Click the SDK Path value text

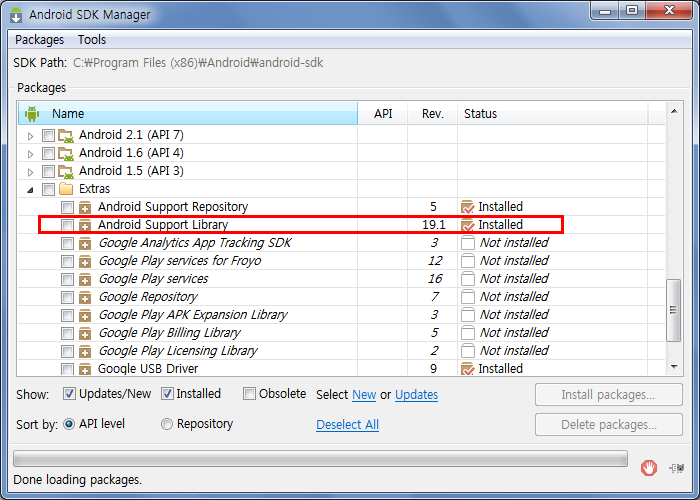(198, 63)
